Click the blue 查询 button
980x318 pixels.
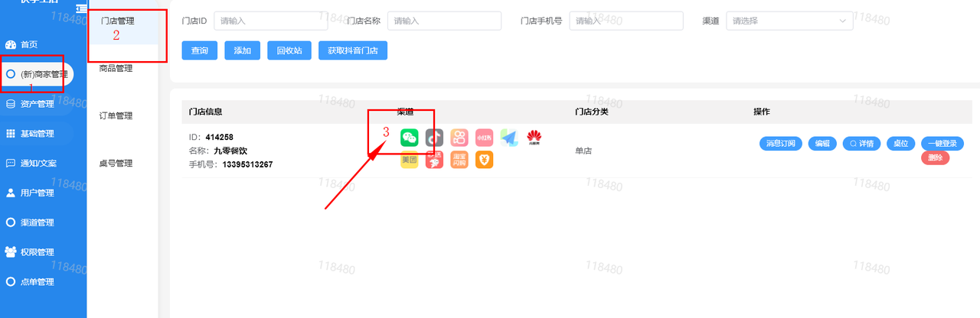point(200,50)
